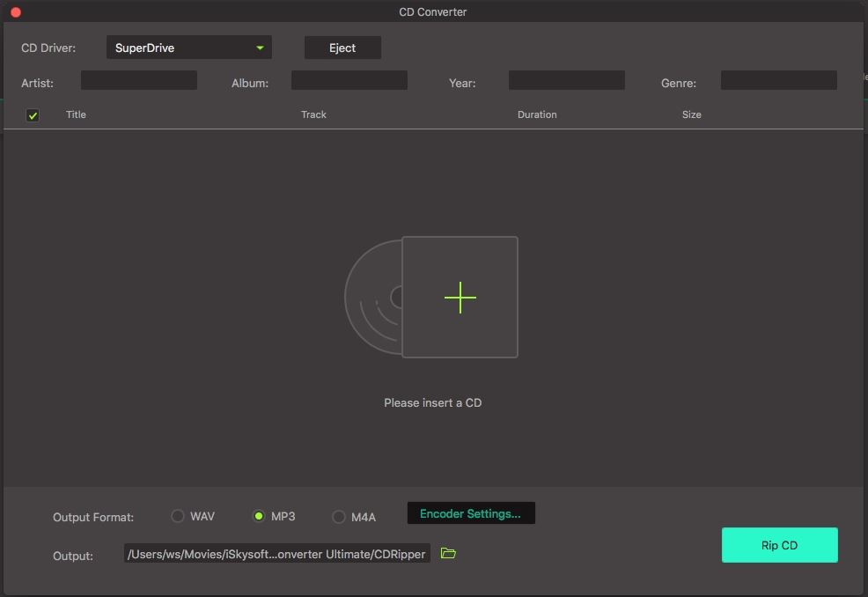Select M4A output format
Viewport: 868px width, 597px height.
[x=339, y=517]
